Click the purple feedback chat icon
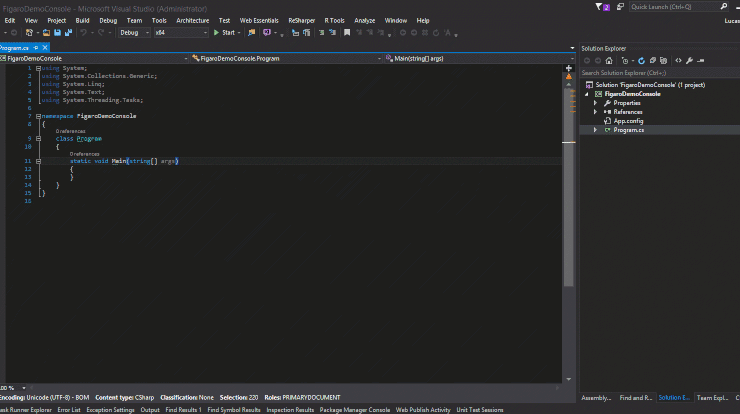The height and width of the screenshot is (414, 740). point(267,33)
